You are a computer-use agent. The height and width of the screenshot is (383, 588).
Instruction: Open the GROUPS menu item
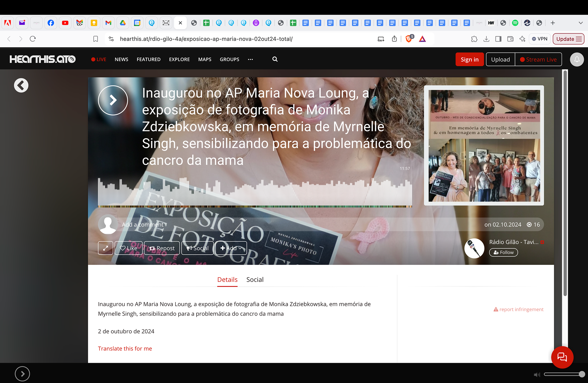229,59
